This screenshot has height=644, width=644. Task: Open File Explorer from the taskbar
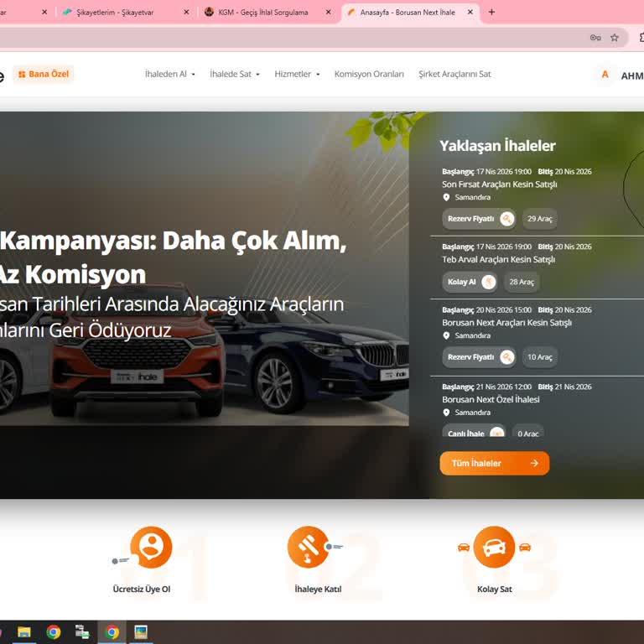[23, 632]
